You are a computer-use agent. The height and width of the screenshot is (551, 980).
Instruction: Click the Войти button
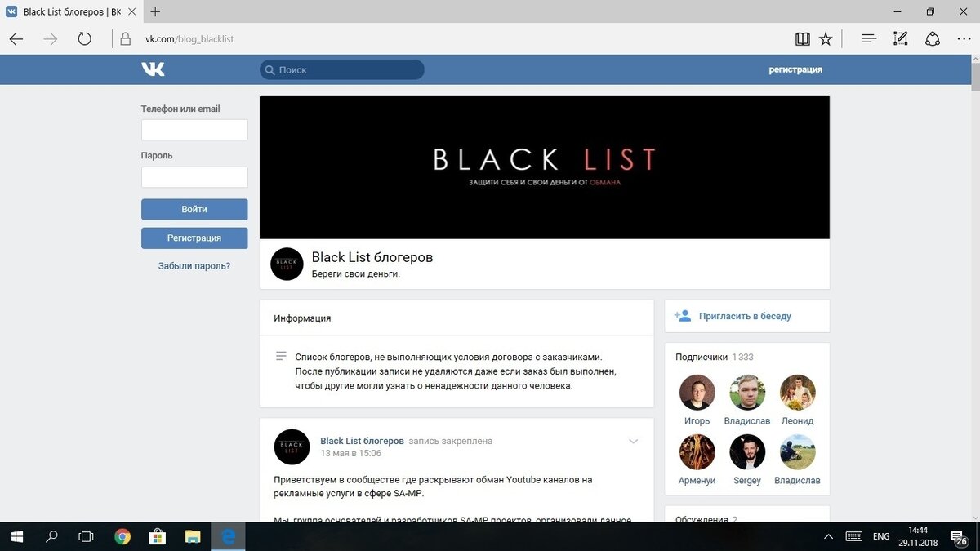(x=194, y=209)
